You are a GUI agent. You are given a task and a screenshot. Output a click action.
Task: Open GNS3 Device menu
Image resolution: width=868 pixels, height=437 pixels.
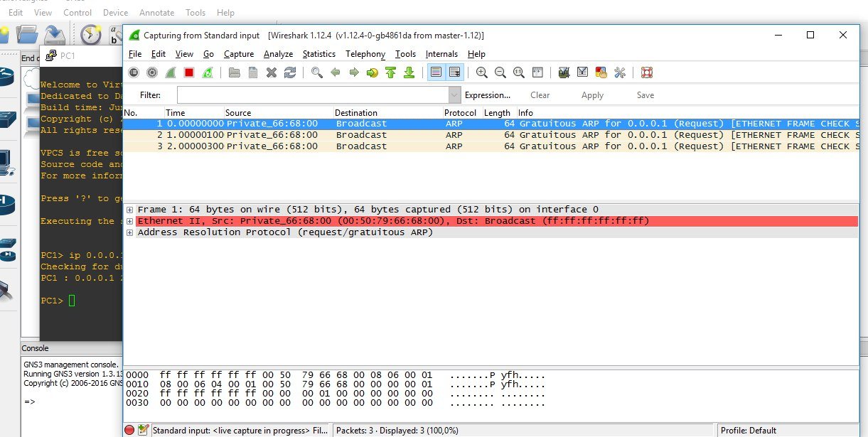pos(115,13)
